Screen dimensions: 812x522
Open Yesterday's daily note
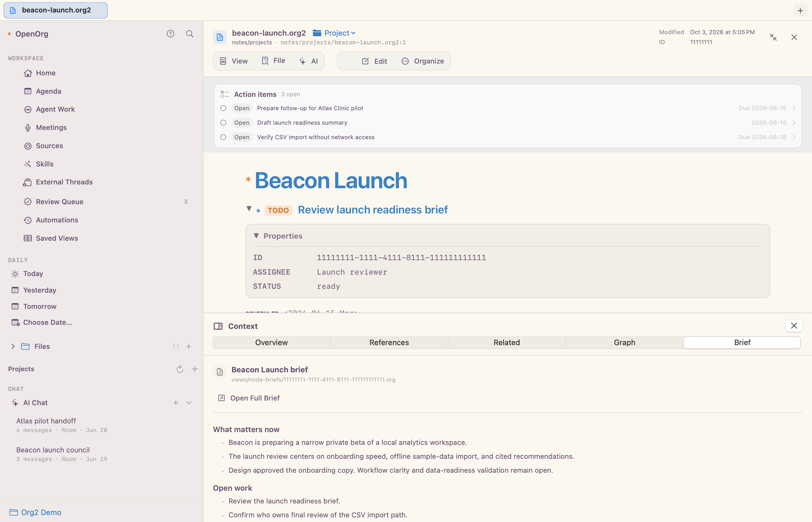(x=34, y=290)
